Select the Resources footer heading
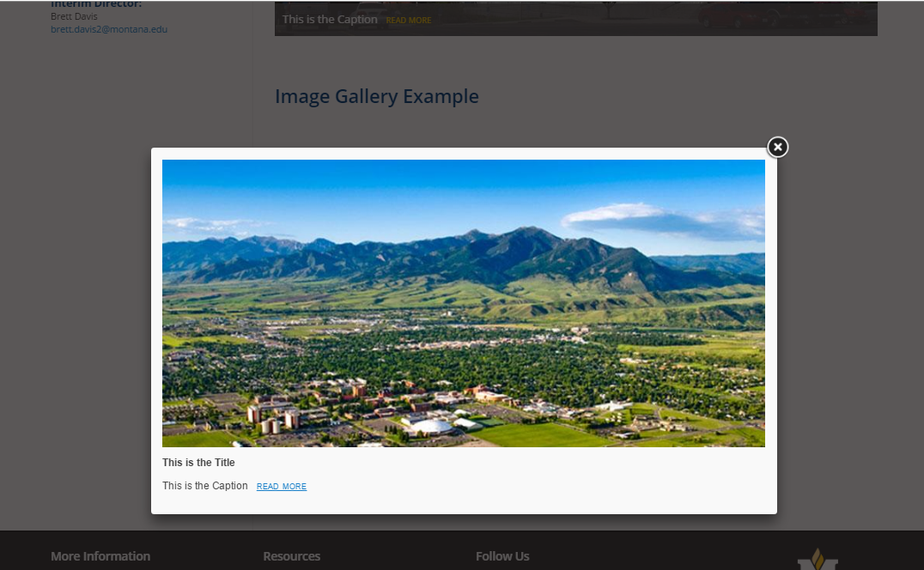The image size is (924, 570). click(292, 556)
